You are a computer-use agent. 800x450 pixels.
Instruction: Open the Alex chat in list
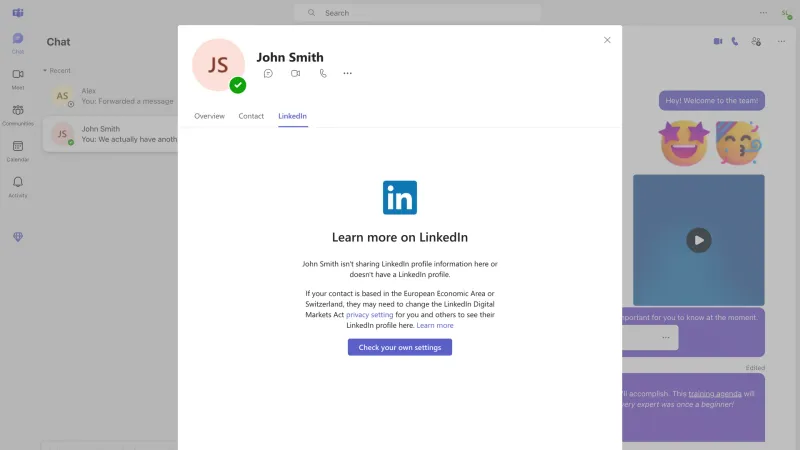[x=111, y=96]
